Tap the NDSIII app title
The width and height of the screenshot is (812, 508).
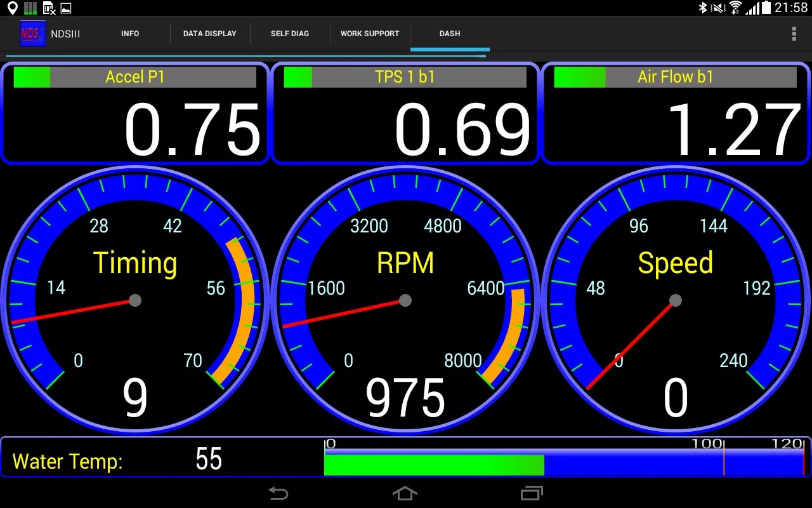pyautogui.click(x=65, y=34)
